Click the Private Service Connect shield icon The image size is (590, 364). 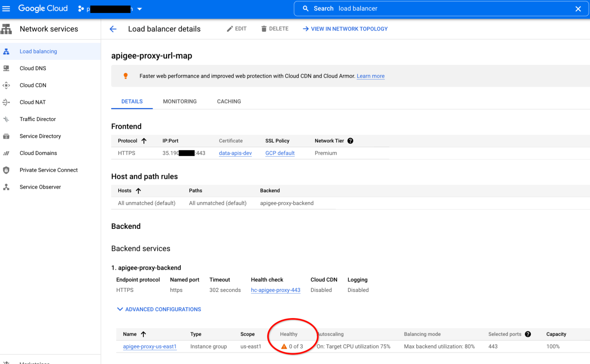point(6,170)
